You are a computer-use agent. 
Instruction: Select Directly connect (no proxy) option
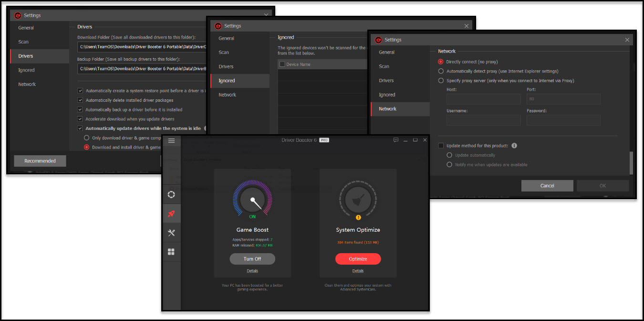(441, 62)
